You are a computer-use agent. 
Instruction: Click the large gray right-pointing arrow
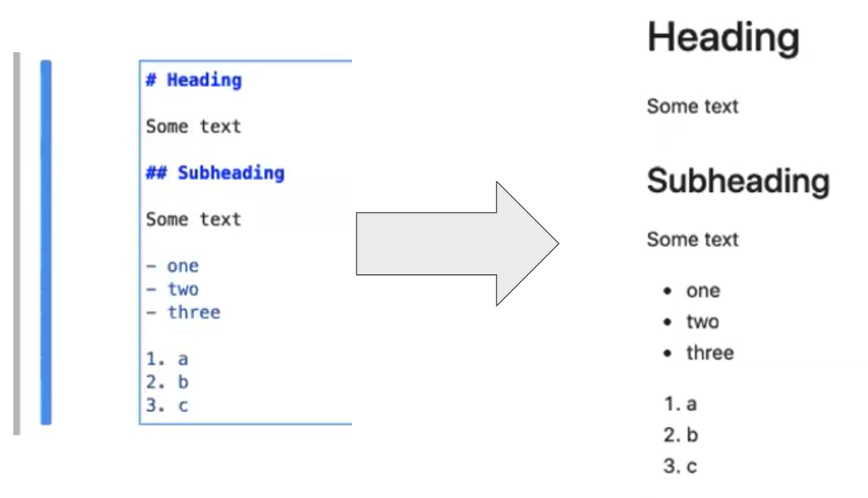click(x=457, y=243)
